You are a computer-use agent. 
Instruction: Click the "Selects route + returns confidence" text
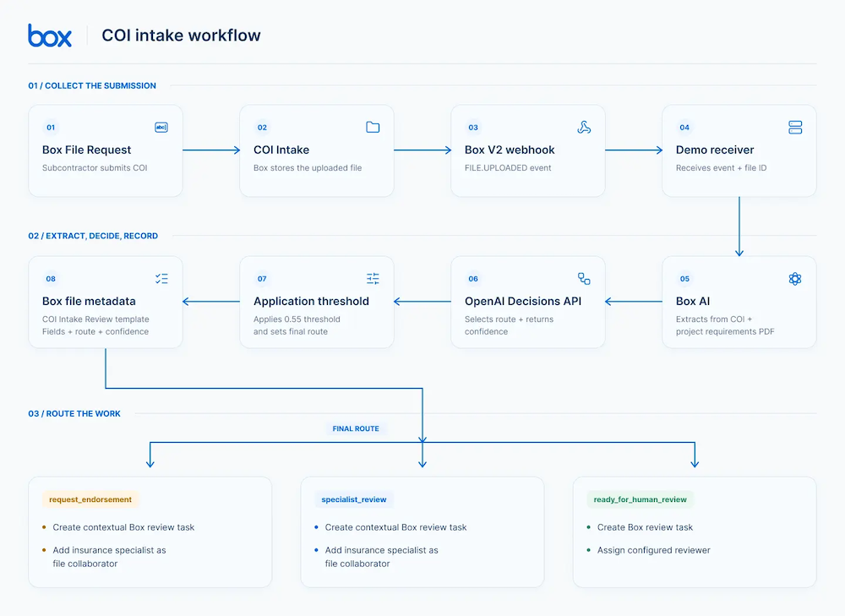click(x=510, y=325)
